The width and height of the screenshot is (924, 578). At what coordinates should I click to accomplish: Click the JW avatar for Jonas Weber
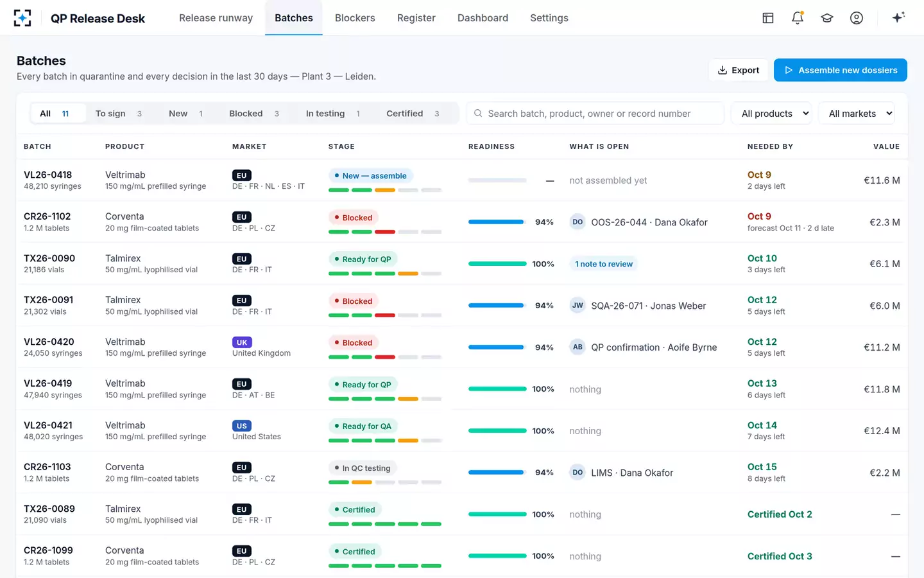(x=577, y=306)
